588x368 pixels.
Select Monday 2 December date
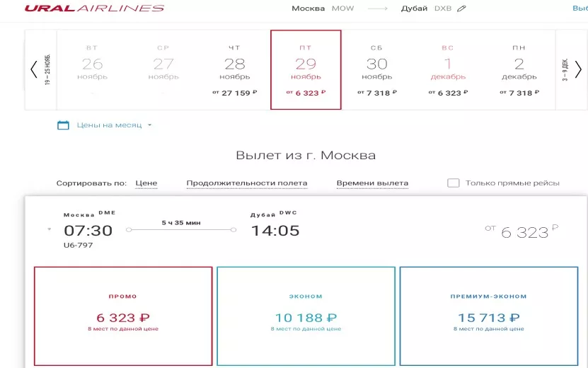point(519,69)
